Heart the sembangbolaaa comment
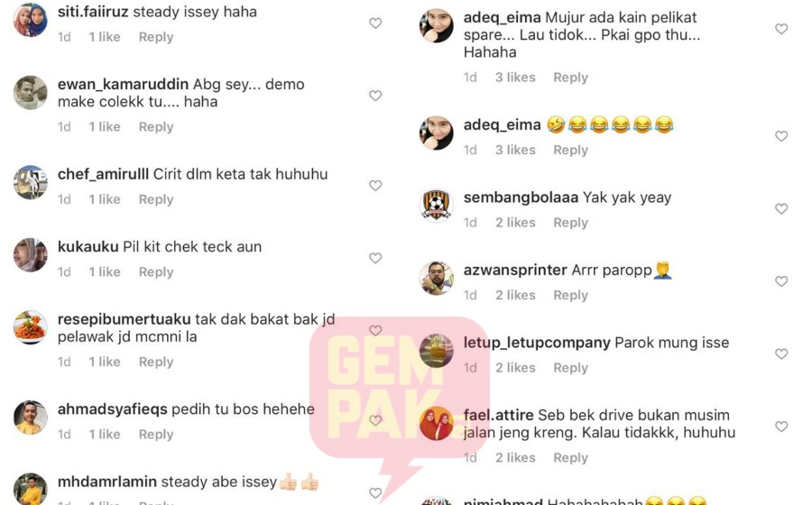Viewport: 812px width, 505px height. click(x=781, y=208)
